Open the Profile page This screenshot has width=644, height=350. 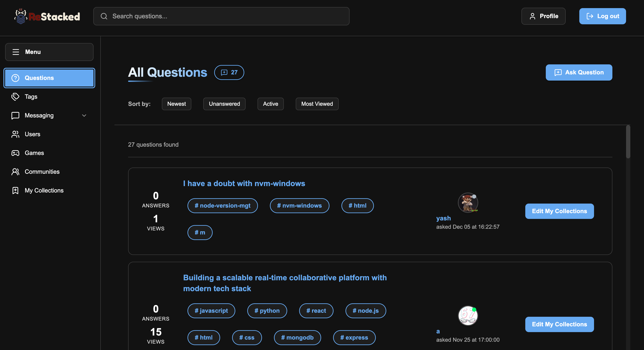click(543, 16)
